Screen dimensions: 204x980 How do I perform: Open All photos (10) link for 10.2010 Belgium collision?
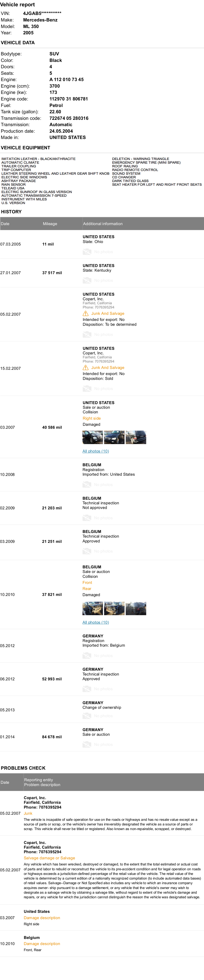[96, 622]
